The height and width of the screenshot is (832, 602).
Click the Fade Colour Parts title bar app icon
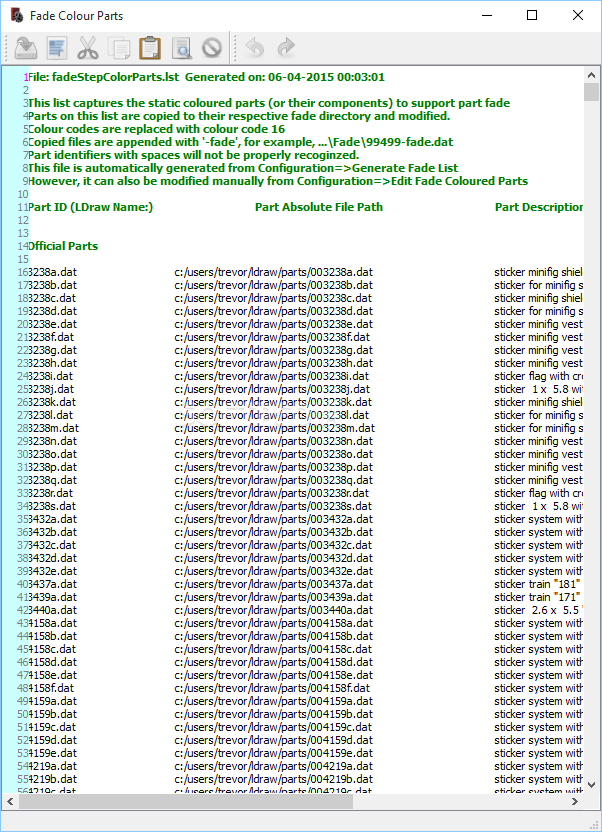click(x=16, y=15)
